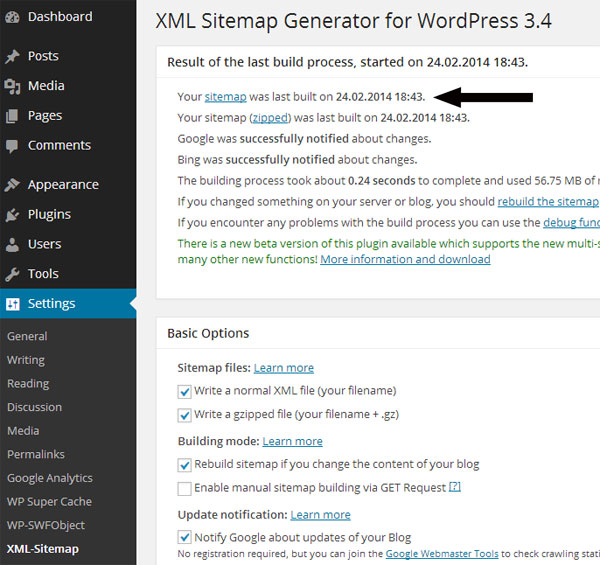600x565 pixels.
Task: Click Learn more beside Building mode
Action: 292,441
